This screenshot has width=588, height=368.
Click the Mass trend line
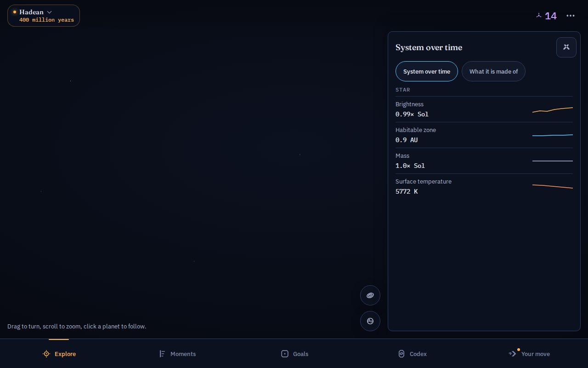553,161
